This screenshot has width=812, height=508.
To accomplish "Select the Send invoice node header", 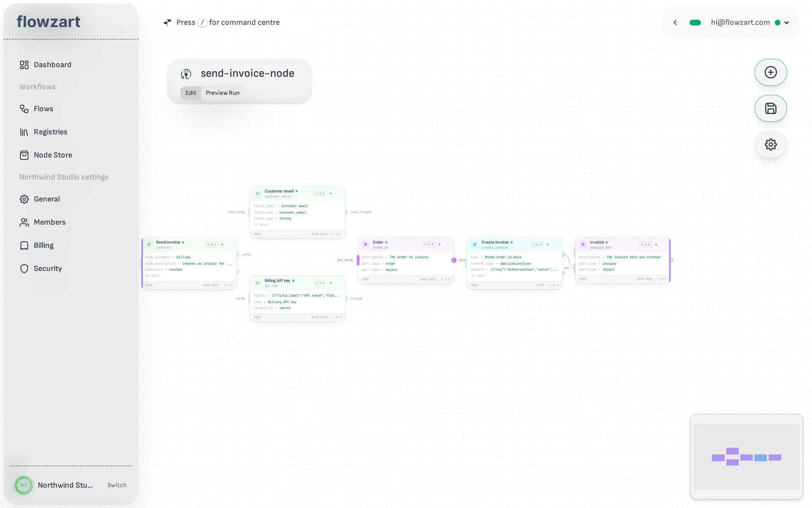I will pos(189,245).
